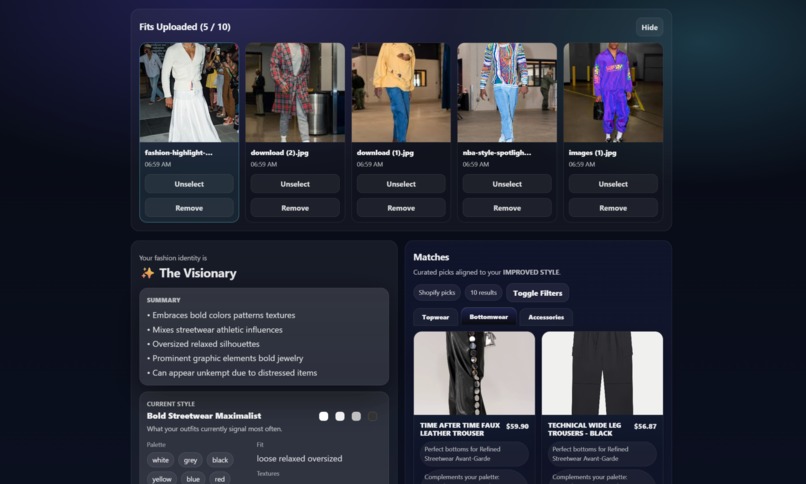Click 'Prominent graphic elements bold jewelry' line

tap(225, 358)
